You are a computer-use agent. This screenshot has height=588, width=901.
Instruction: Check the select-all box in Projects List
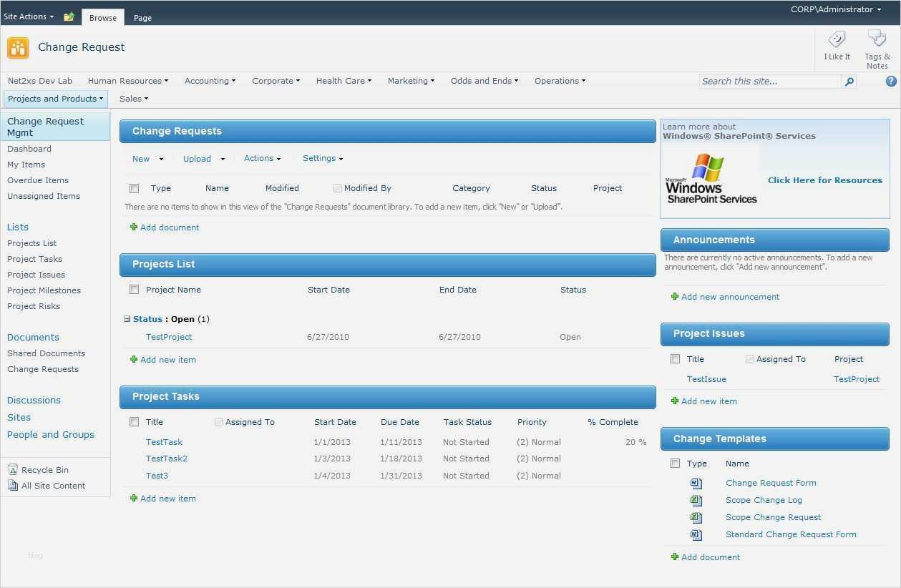(x=134, y=290)
